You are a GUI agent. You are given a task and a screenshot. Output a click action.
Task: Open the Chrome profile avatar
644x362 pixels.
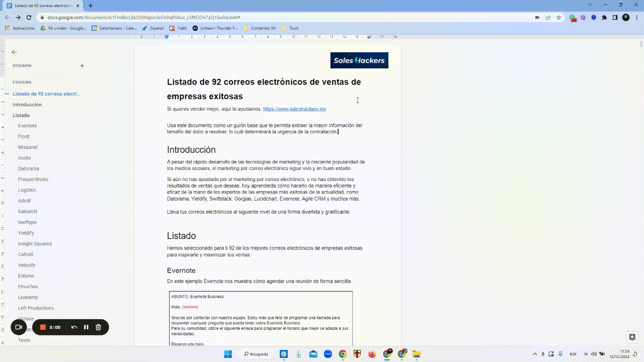point(626,17)
